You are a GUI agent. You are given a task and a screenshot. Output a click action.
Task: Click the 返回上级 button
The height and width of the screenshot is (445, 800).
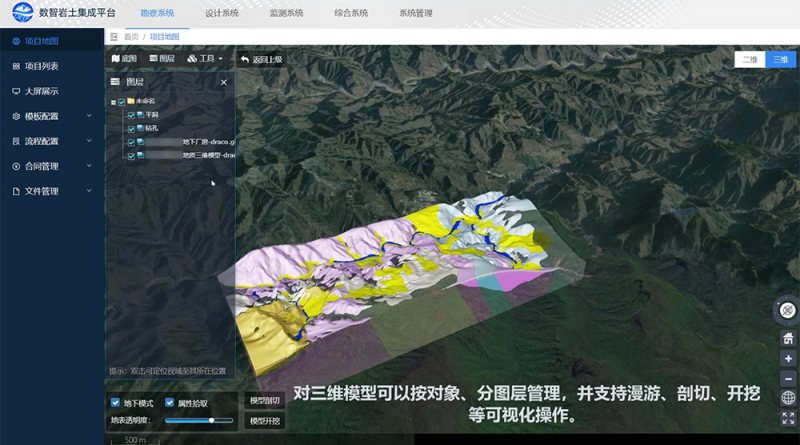[261, 59]
